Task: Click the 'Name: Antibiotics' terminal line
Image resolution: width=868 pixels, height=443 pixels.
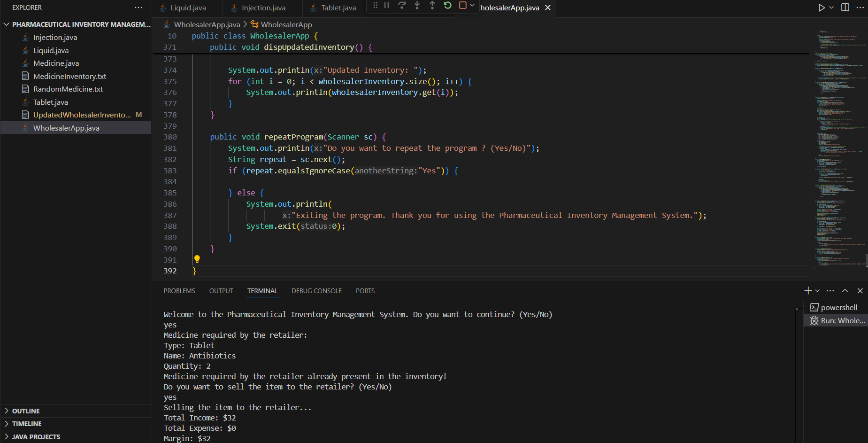Action: click(200, 356)
